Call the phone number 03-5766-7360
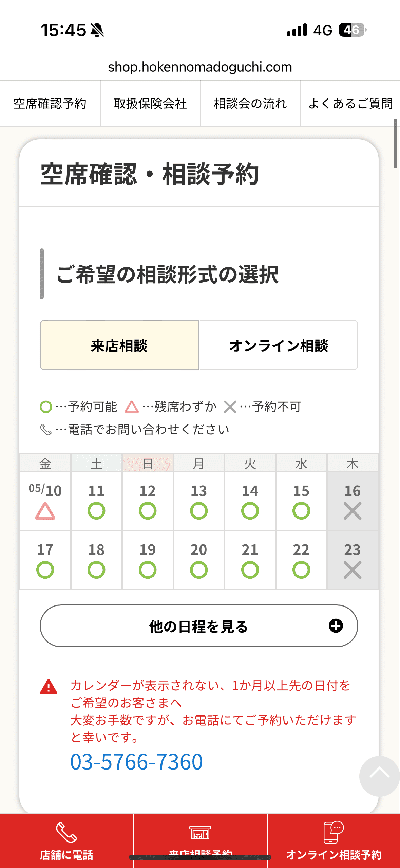This screenshot has height=868, width=400. [x=136, y=762]
